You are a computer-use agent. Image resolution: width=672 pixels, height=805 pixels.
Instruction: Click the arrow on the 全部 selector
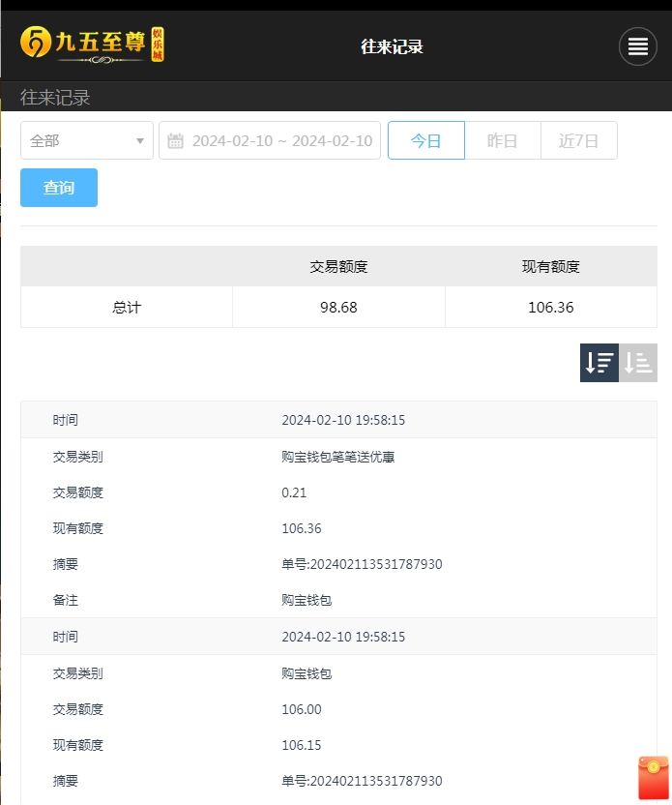(x=139, y=141)
